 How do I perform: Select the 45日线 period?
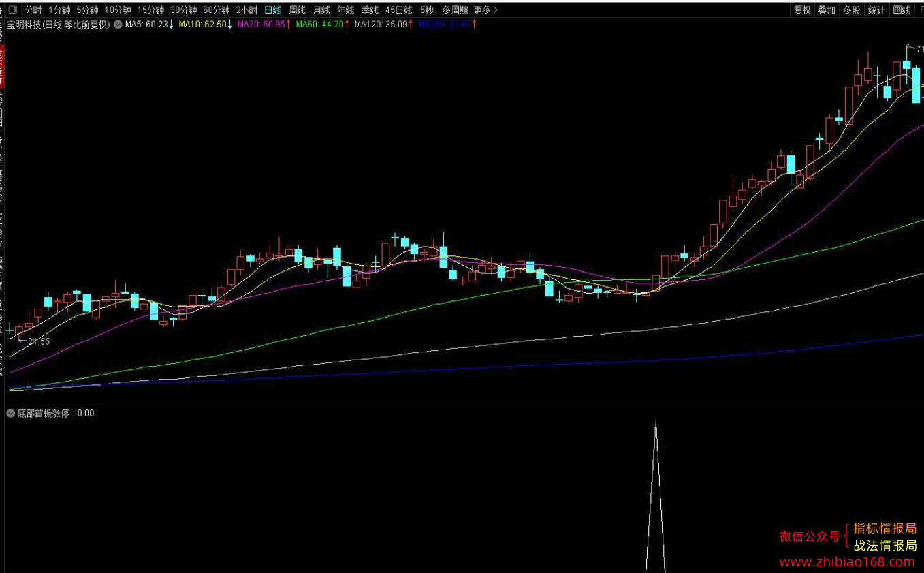pyautogui.click(x=398, y=10)
